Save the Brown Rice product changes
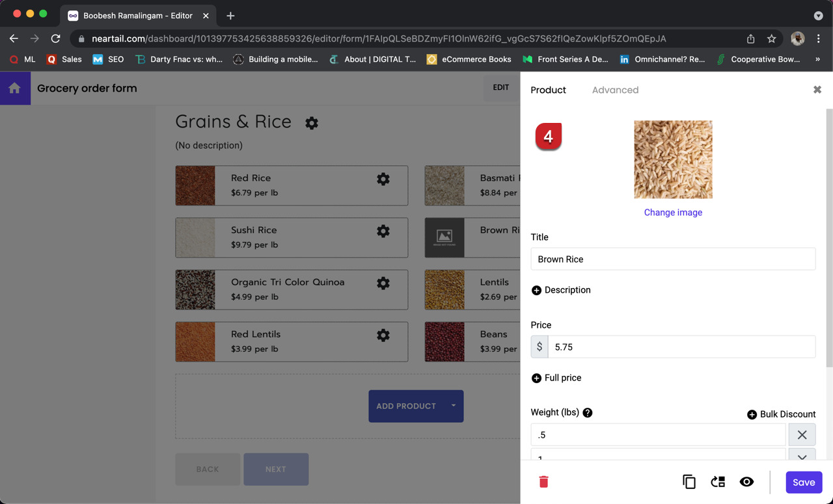Image resolution: width=833 pixels, height=504 pixels. tap(804, 482)
